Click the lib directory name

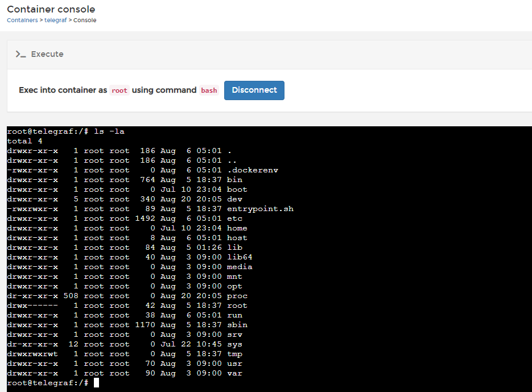click(235, 247)
